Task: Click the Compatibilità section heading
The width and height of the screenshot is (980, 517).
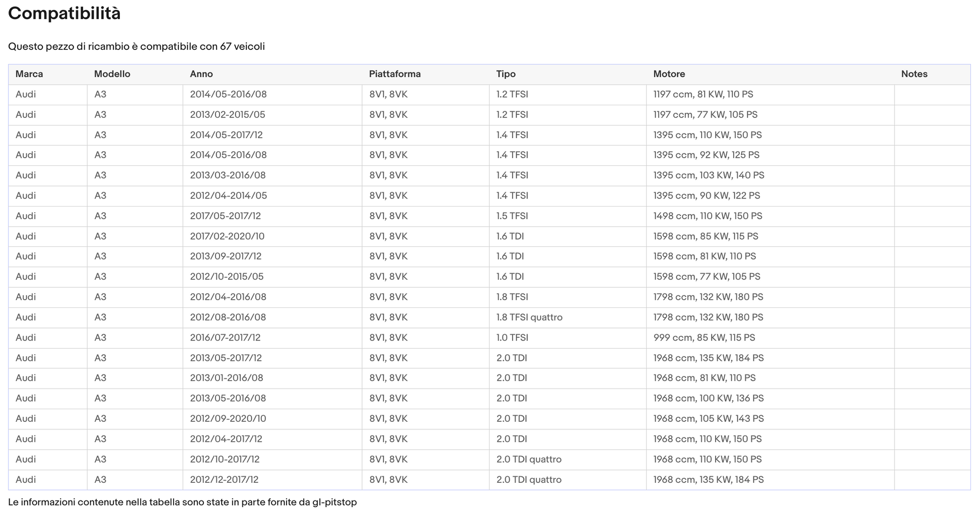Action: [x=64, y=14]
